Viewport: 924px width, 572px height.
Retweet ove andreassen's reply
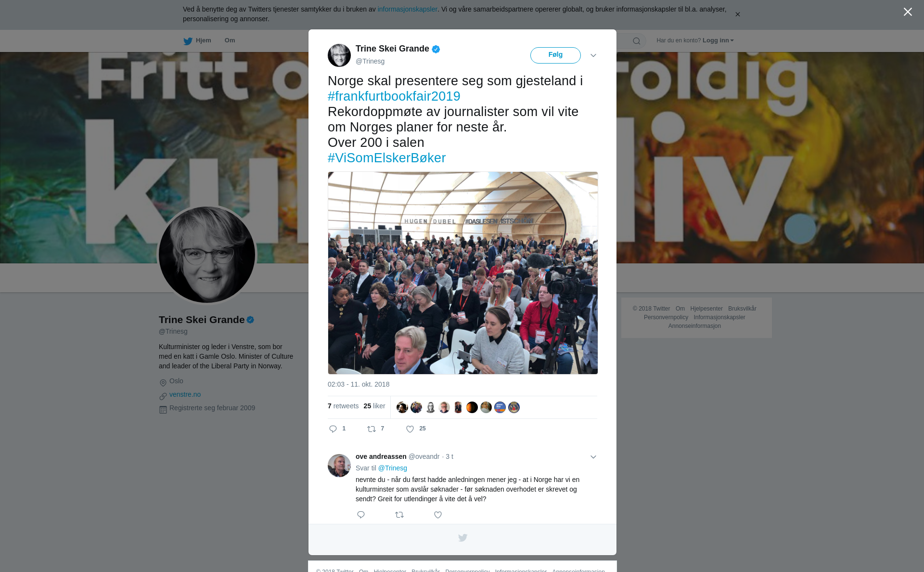pyautogui.click(x=399, y=515)
